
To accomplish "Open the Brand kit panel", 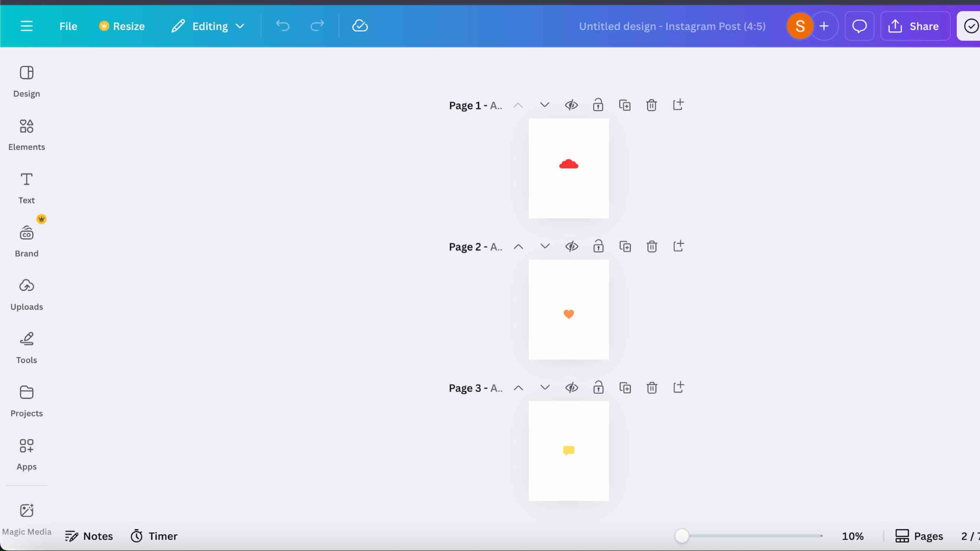I will click(x=27, y=240).
